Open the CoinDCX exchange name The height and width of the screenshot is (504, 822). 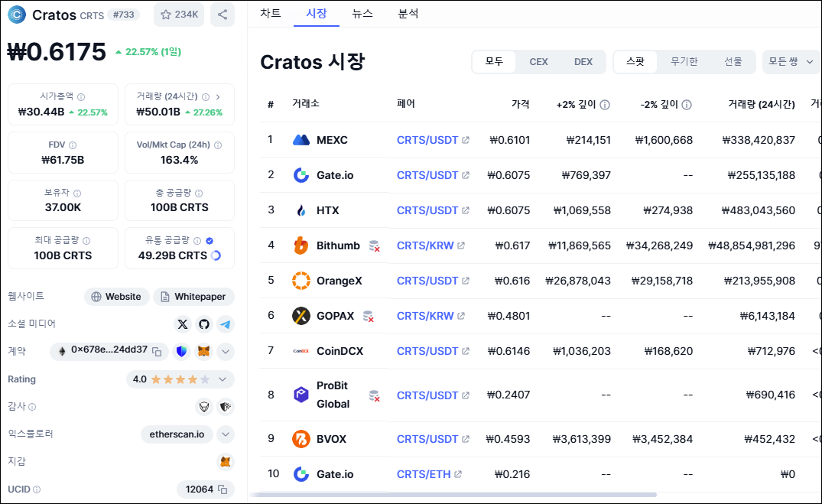coord(340,351)
